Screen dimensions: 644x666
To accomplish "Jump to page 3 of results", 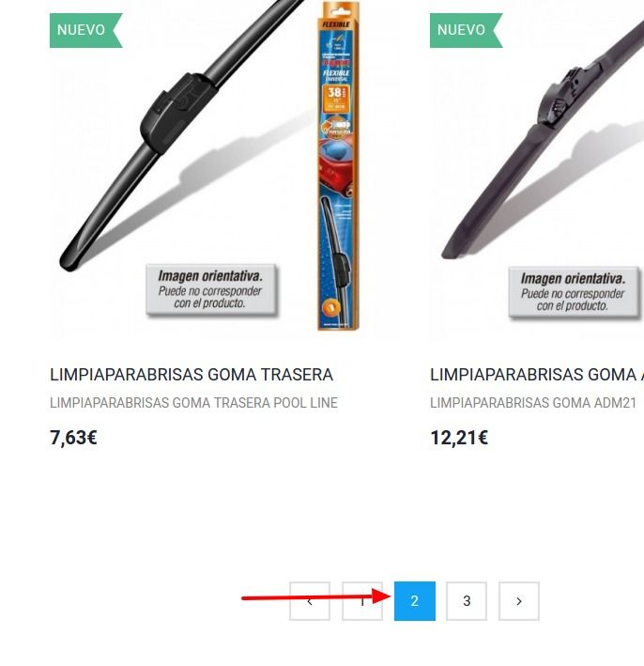I will tap(467, 601).
